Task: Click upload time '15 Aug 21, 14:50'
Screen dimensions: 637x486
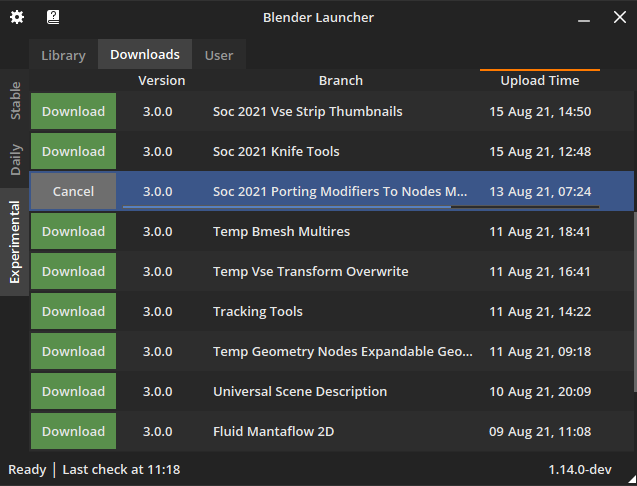Action: coord(540,111)
